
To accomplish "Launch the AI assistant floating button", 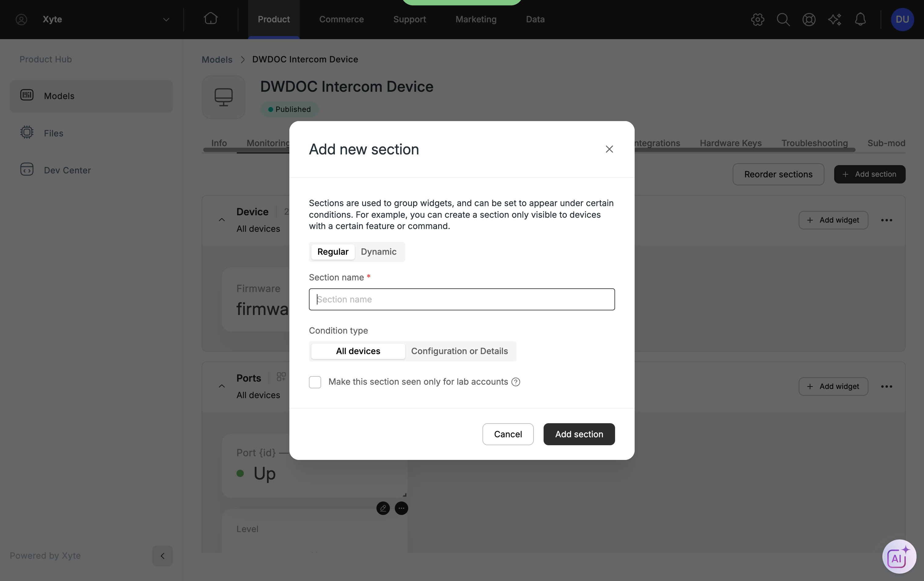I will coord(899,557).
